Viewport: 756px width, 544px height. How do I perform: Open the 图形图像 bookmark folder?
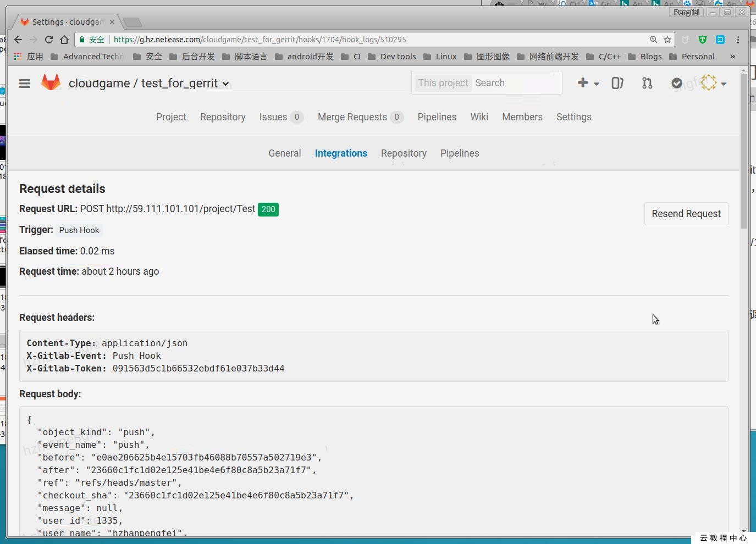point(487,57)
